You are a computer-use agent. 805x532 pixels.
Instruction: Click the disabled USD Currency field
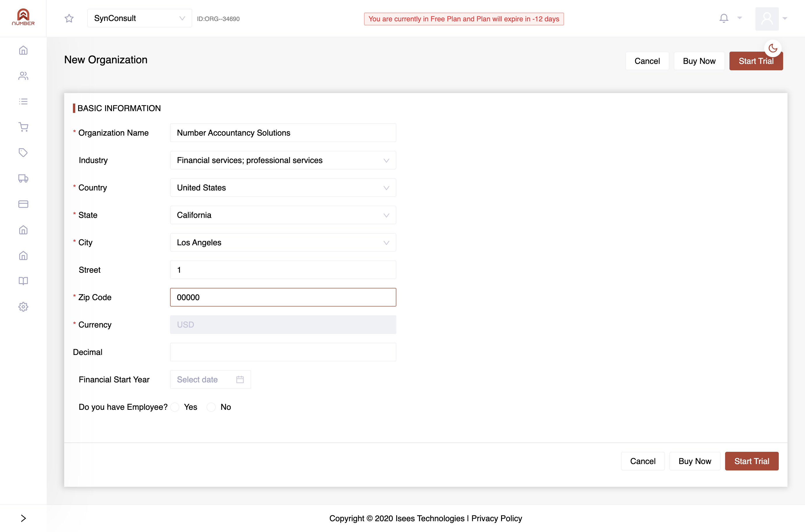point(283,325)
